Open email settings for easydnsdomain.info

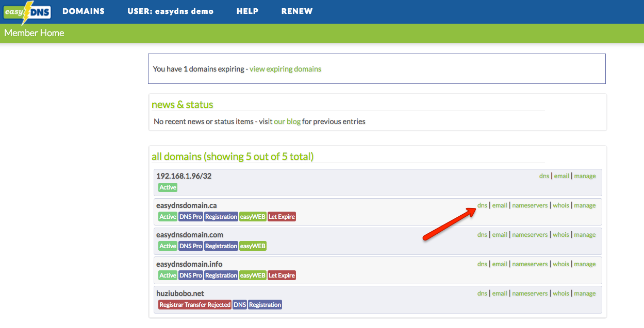click(x=500, y=264)
